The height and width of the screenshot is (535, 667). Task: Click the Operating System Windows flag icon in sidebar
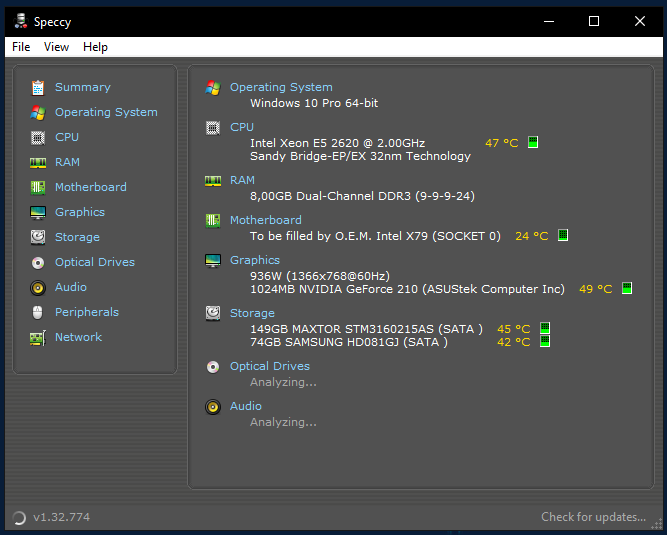click(38, 113)
